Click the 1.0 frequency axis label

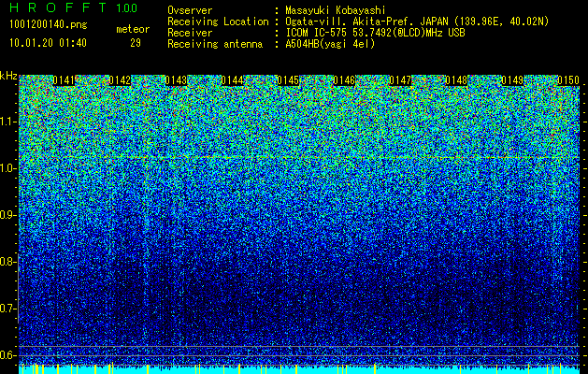tap(8, 168)
